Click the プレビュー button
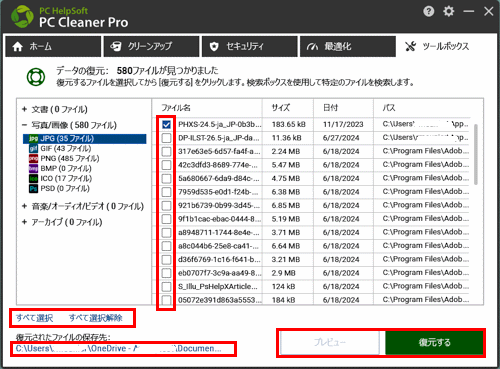Viewport: 500px width, 369px height. [330, 342]
